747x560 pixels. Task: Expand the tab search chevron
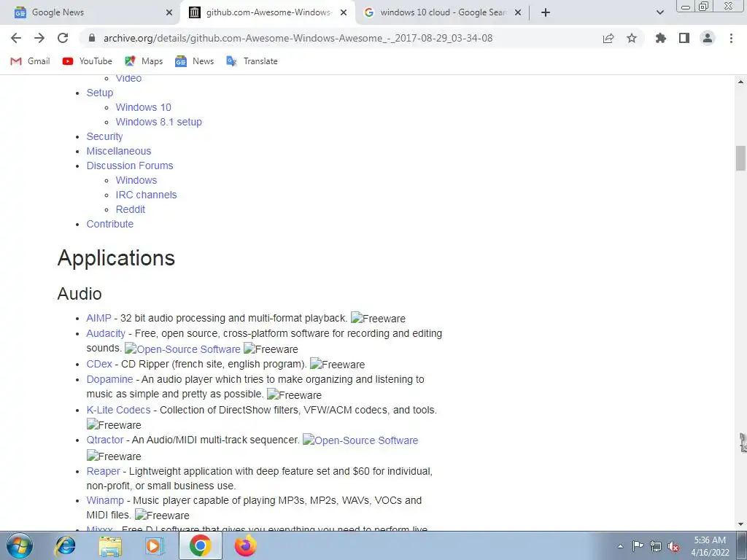[x=659, y=12]
